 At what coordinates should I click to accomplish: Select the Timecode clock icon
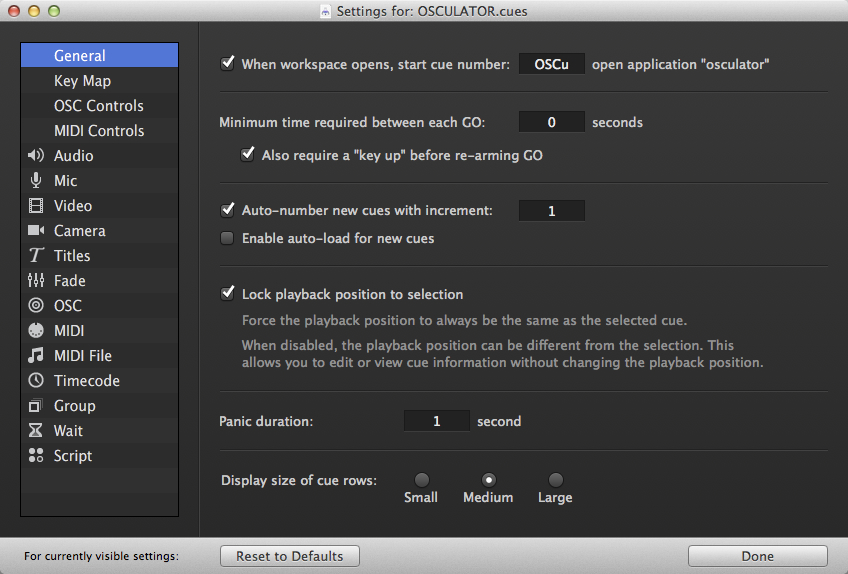(36, 381)
